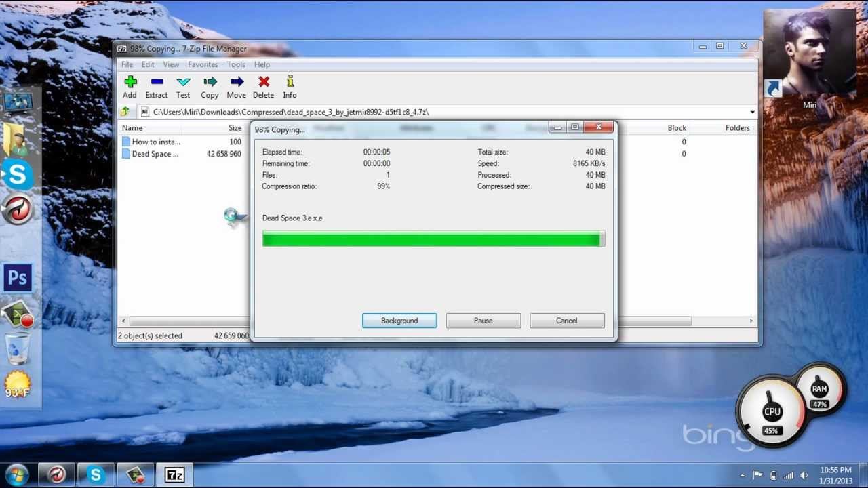Pause the copying operation
Screen dimensions: 868x488
(x=483, y=321)
